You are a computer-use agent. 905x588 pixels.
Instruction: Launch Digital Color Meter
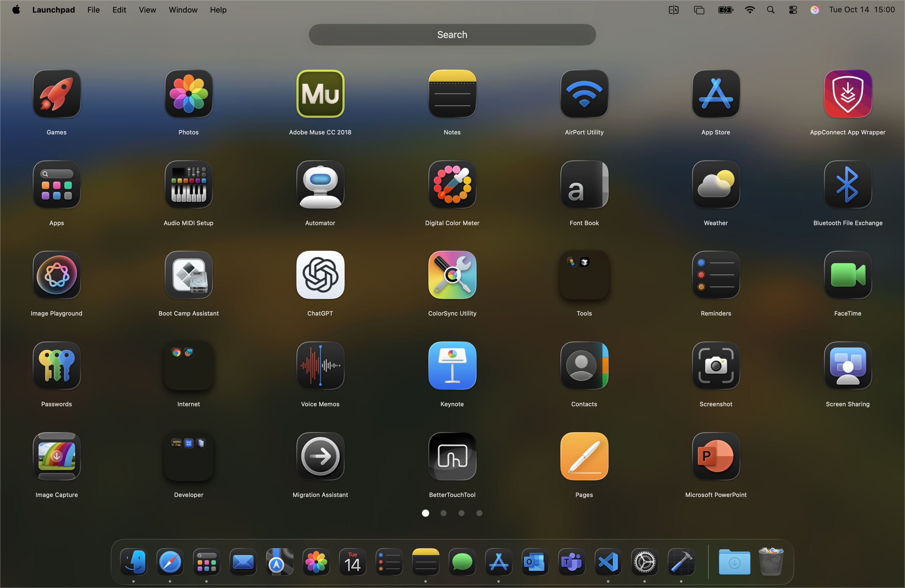[452, 184]
